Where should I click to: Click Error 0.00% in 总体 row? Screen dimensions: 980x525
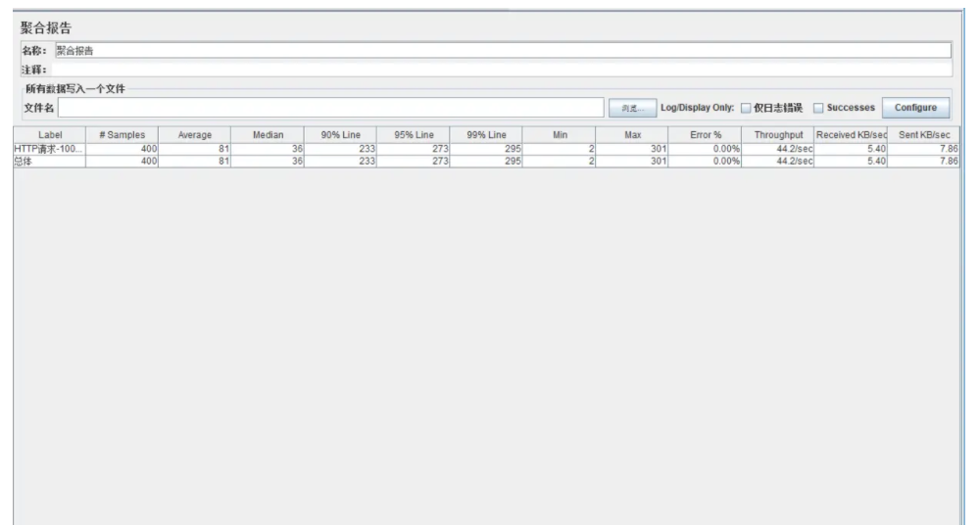coord(705,162)
